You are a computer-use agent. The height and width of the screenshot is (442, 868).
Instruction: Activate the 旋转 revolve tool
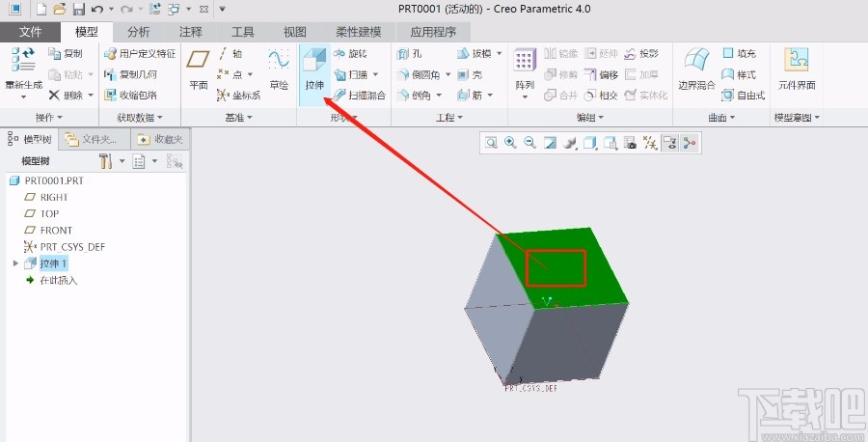(350, 54)
